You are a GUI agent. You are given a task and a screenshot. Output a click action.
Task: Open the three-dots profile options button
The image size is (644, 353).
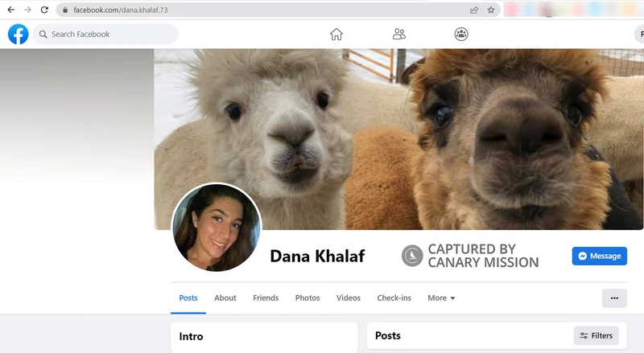pos(614,298)
